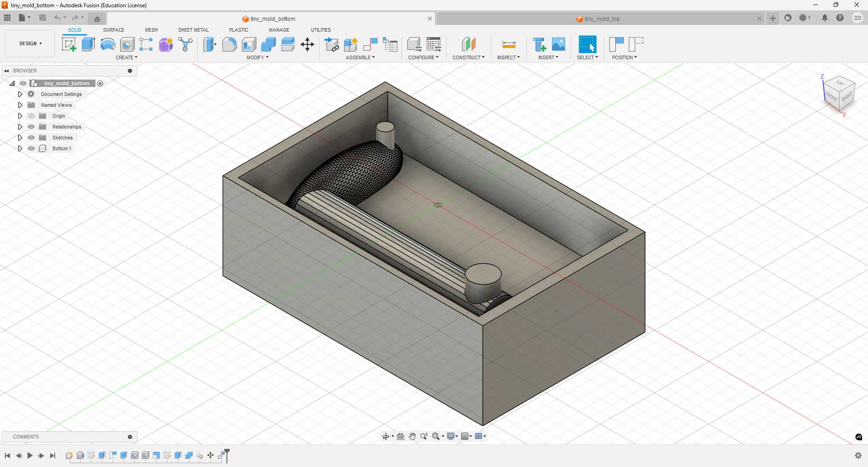The width and height of the screenshot is (868, 467).
Task: Open the DESIGN workspace selector
Action: pyautogui.click(x=29, y=43)
